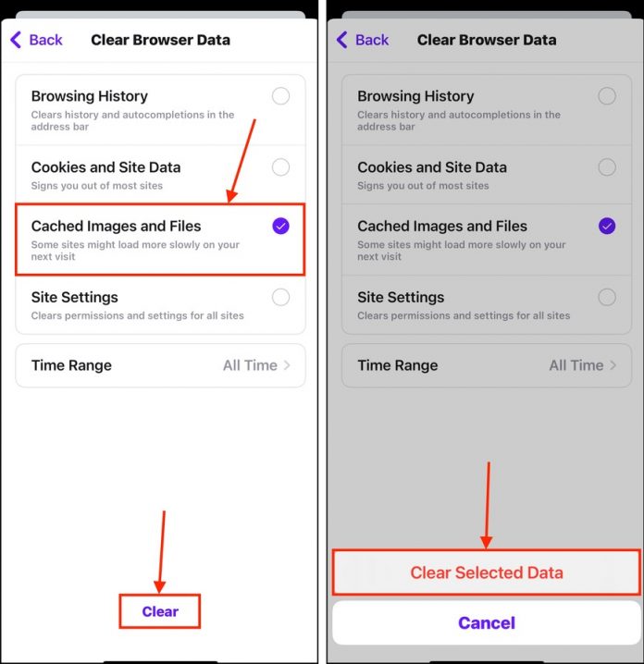Tap the left Time Range chevron arrow
The width and height of the screenshot is (644, 664).
tap(287, 365)
